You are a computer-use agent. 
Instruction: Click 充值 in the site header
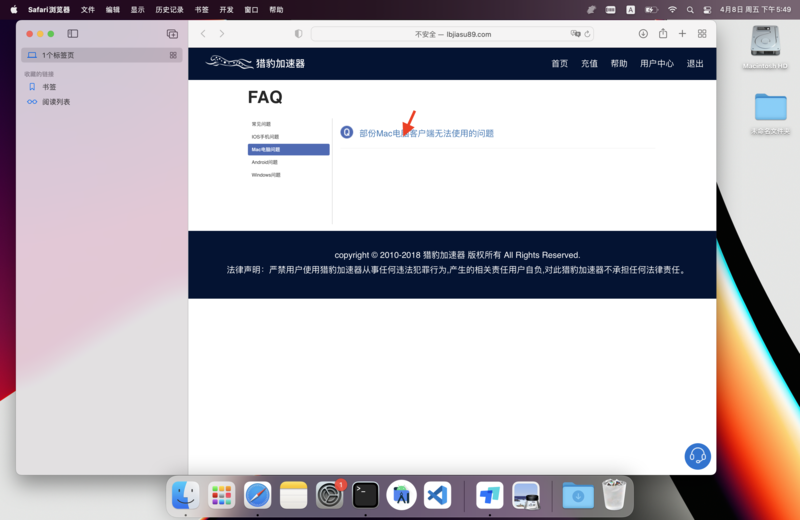[589, 63]
